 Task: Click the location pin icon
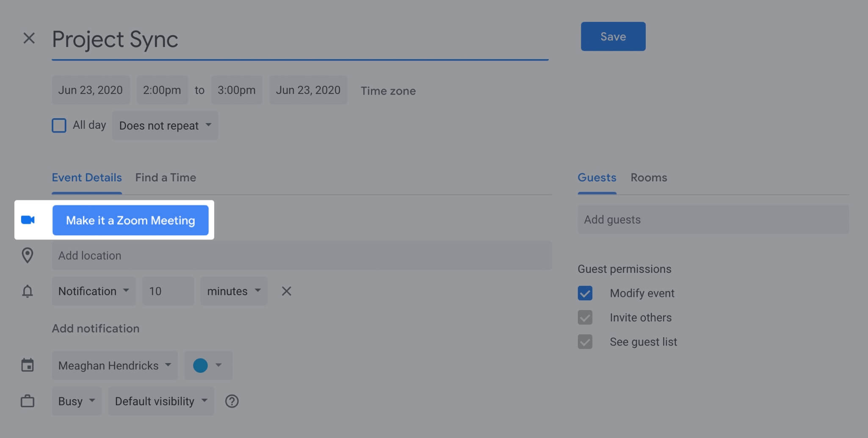coord(28,255)
